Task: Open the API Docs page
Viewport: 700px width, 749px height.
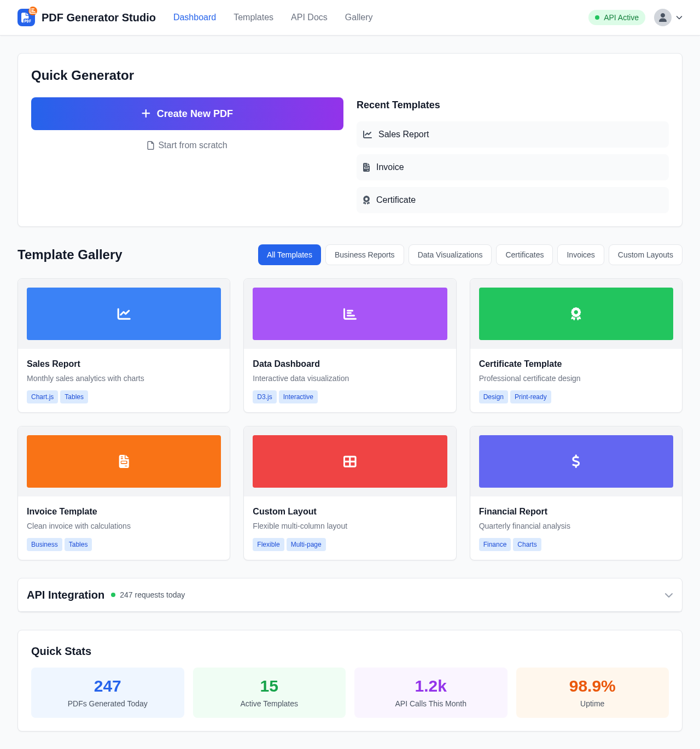Action: [x=308, y=17]
